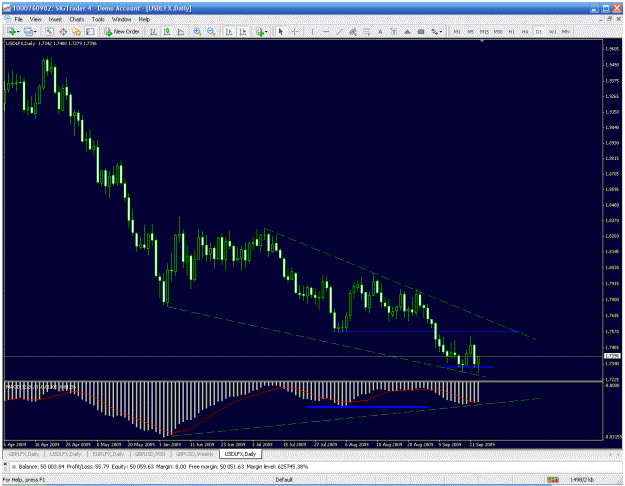Image resolution: width=625 pixels, height=486 pixels.
Task: Toggle the Data Window crosshair-target icon
Action: pyautogui.click(x=63, y=31)
